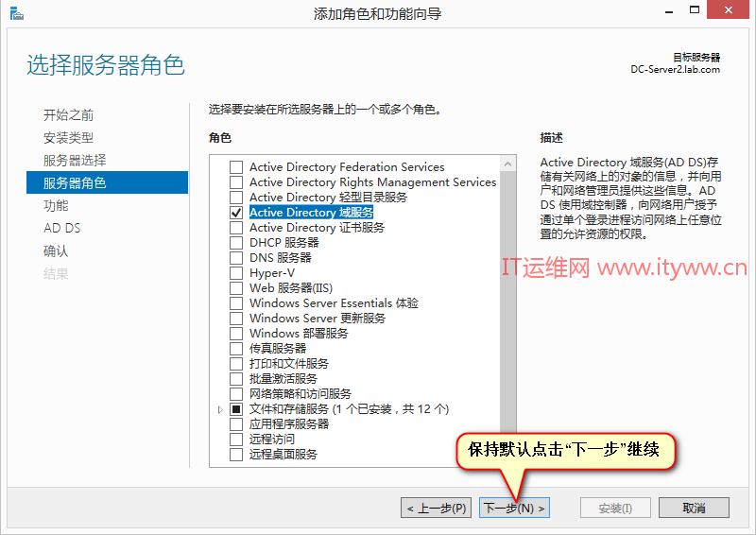Minimize the wizard window
756x535 pixels.
tap(669, 10)
